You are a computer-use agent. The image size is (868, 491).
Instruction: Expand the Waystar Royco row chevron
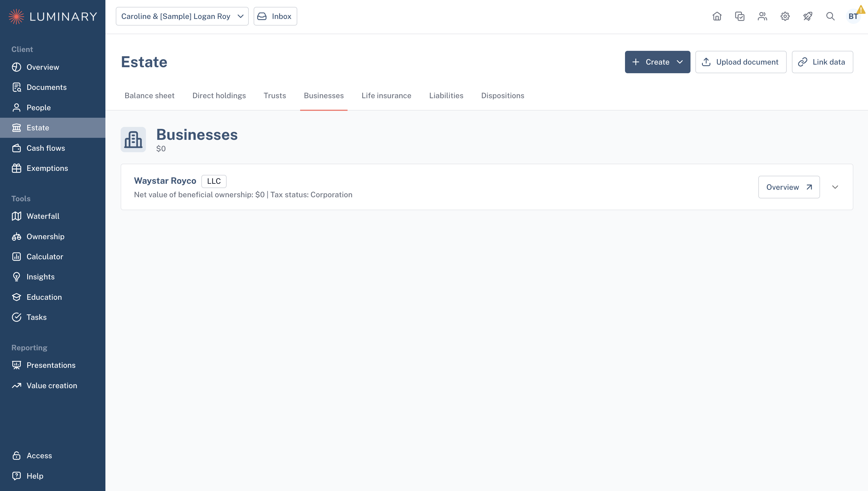point(835,187)
